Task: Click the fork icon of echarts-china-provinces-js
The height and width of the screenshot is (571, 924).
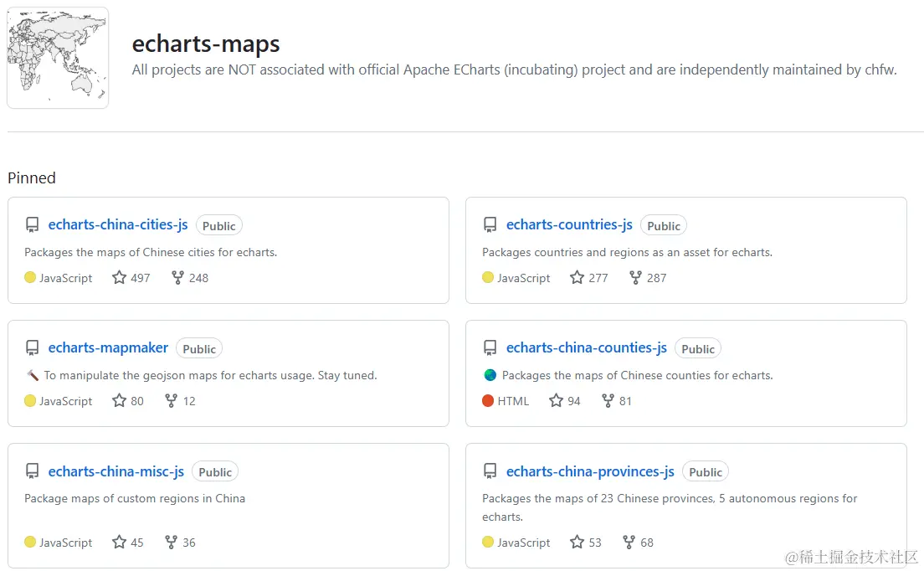Action: pyautogui.click(x=629, y=543)
